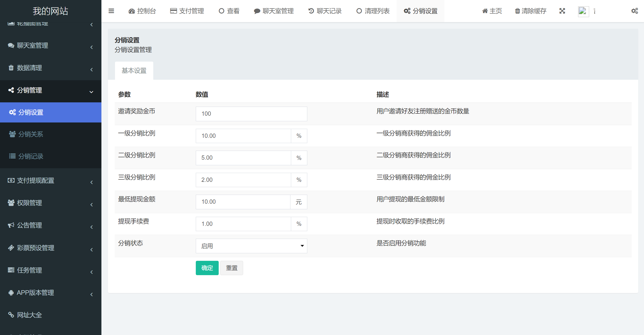The width and height of the screenshot is (644, 335).
Task: Click the 提现手续费 value field
Action: tap(243, 224)
